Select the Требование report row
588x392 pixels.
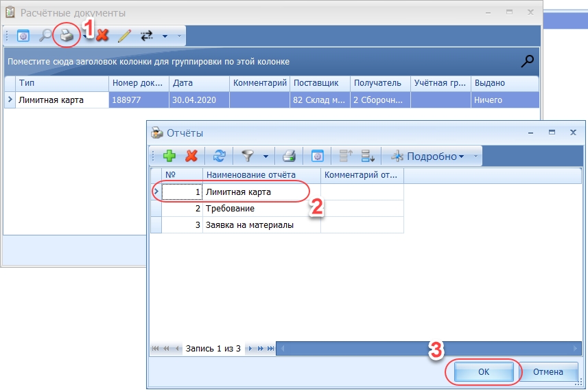(261, 209)
